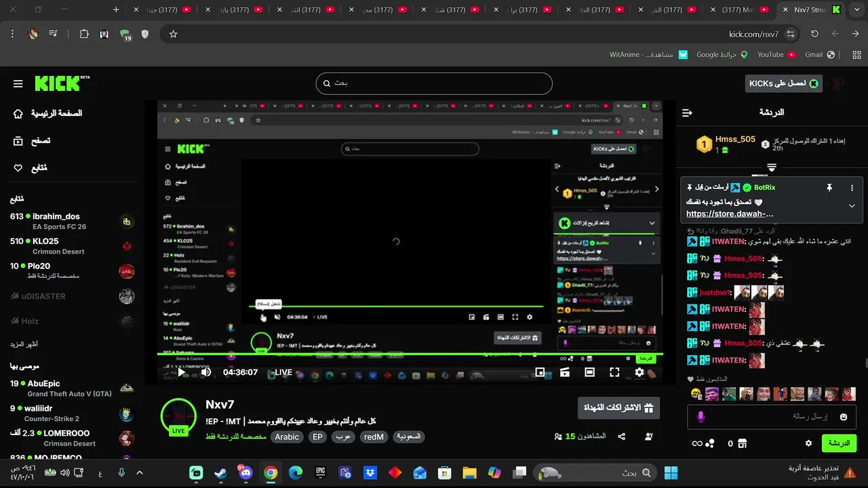Screen dimensions: 868x488
Task: Open KLO25 channel in the followed list
Action: [73, 246]
